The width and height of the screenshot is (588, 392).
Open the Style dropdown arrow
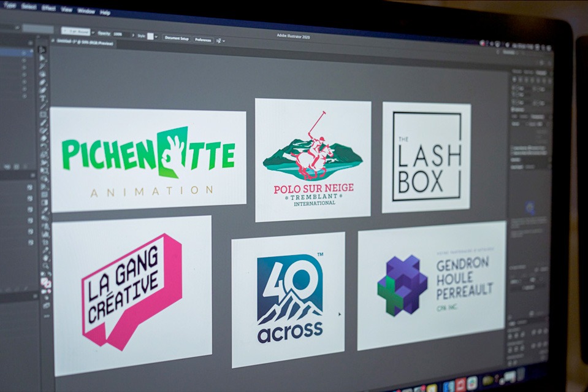[156, 37]
